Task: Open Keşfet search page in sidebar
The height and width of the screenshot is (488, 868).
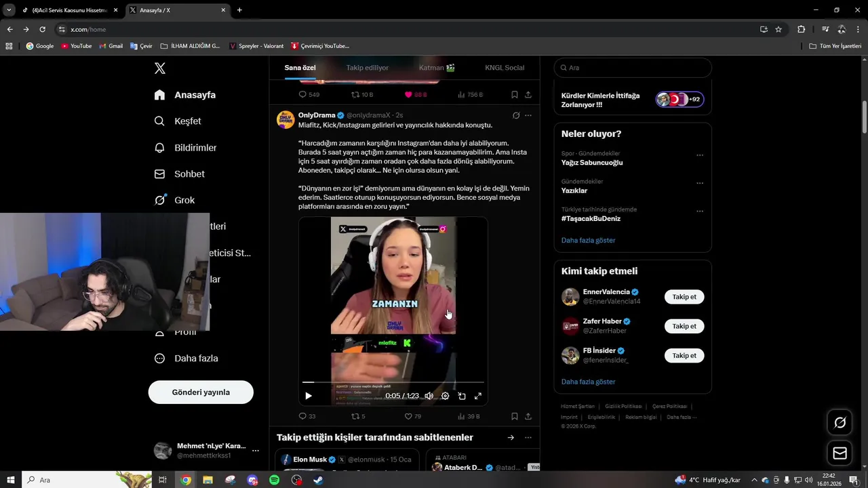Action: (178, 121)
